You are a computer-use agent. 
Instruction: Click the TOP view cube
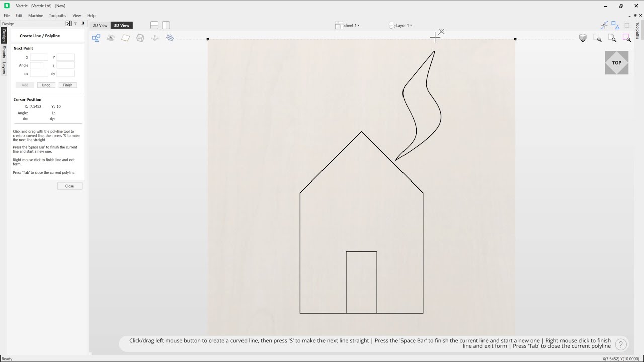coord(616,63)
